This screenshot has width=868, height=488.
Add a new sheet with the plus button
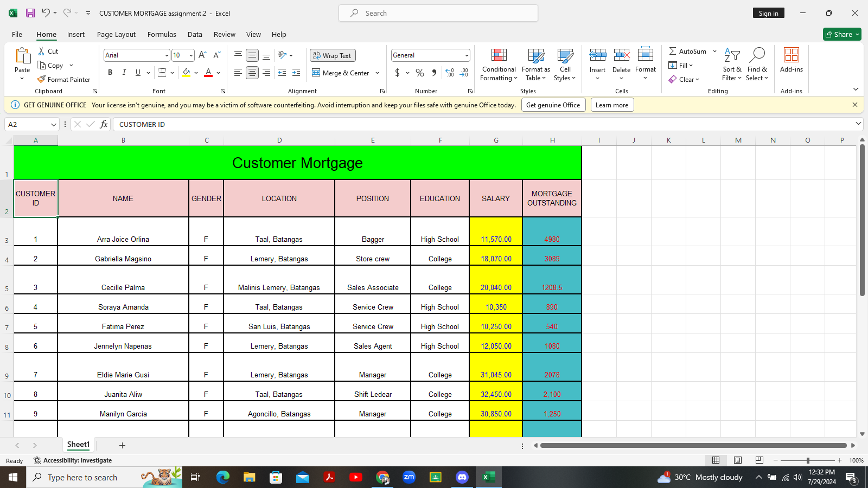pyautogui.click(x=122, y=445)
